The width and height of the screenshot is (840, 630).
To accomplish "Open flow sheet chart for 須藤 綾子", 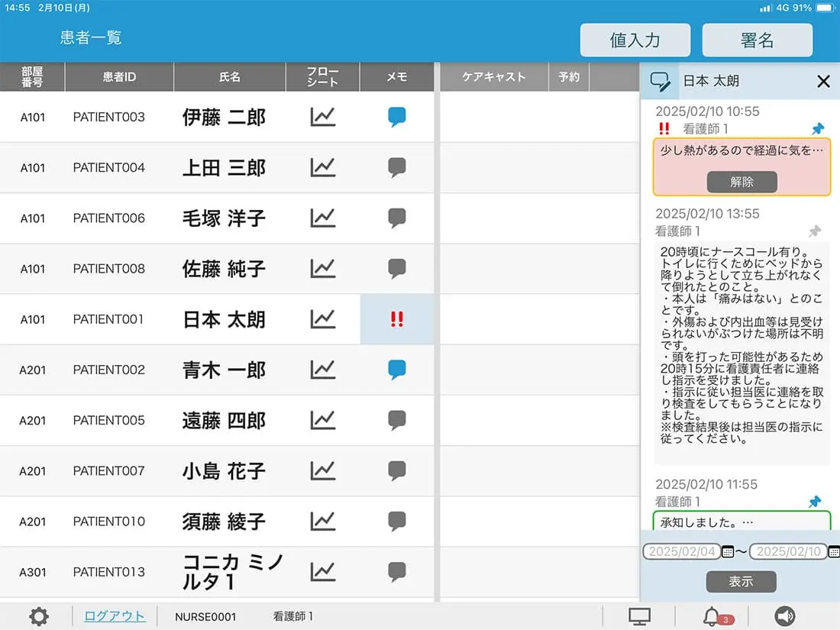I will pyautogui.click(x=323, y=522).
